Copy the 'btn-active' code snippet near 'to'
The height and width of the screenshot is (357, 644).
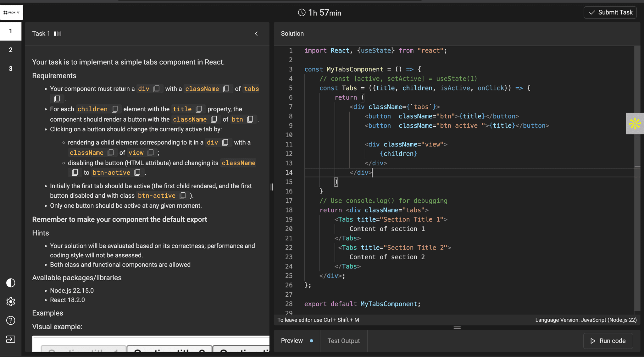(137, 173)
